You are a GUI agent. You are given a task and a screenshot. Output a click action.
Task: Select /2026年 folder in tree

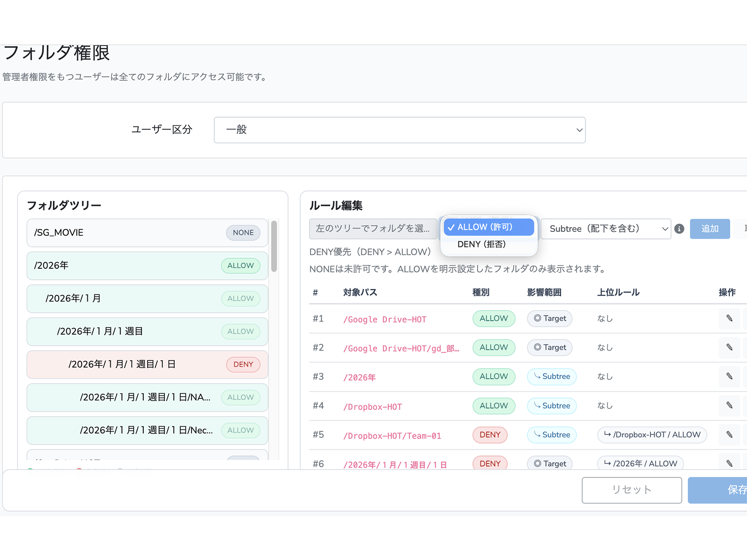click(148, 266)
